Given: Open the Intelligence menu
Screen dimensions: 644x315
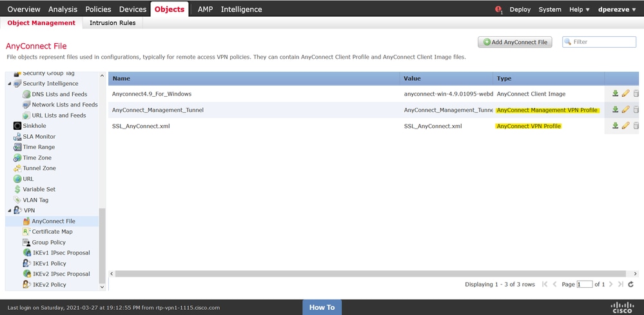Looking at the screenshot, I should tap(242, 9).
